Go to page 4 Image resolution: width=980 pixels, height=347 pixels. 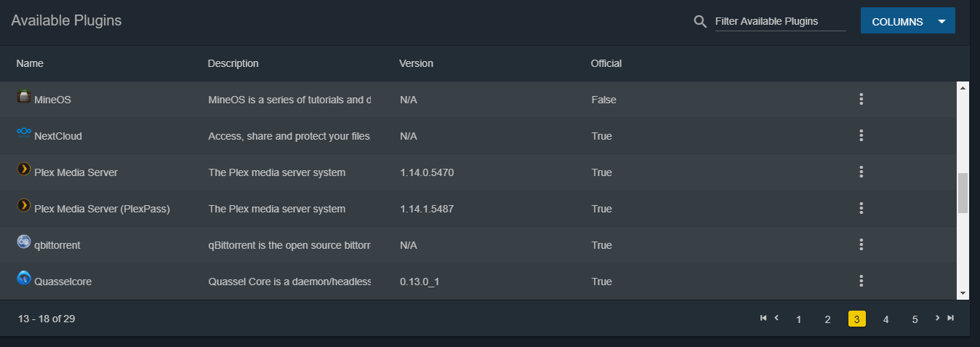point(885,319)
